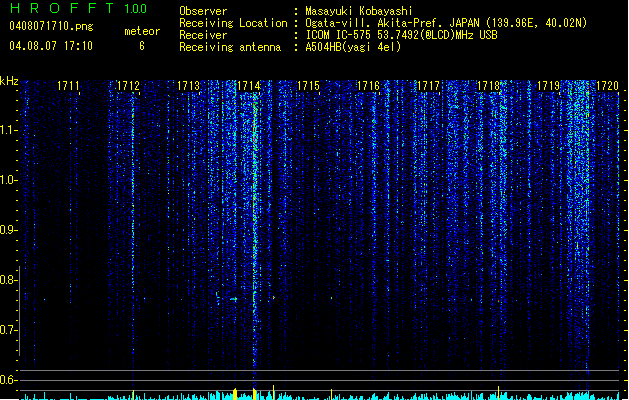Click the 1718 time marker

coord(488,86)
